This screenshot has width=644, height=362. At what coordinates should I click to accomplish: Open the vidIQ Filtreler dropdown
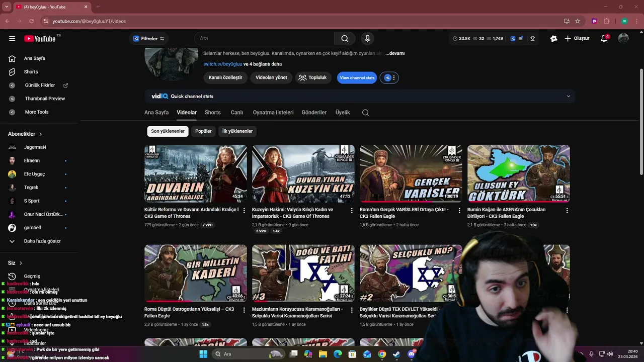pos(148,39)
